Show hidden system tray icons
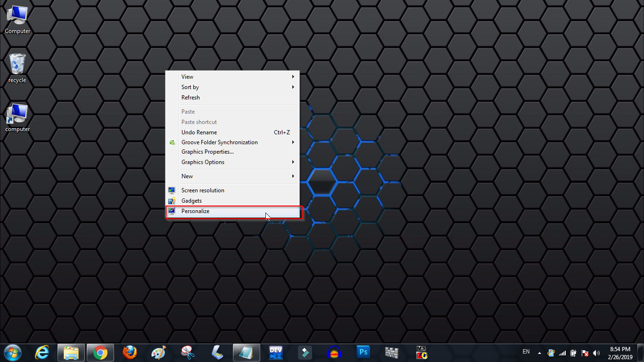The width and height of the screenshot is (644, 362). pos(539,353)
